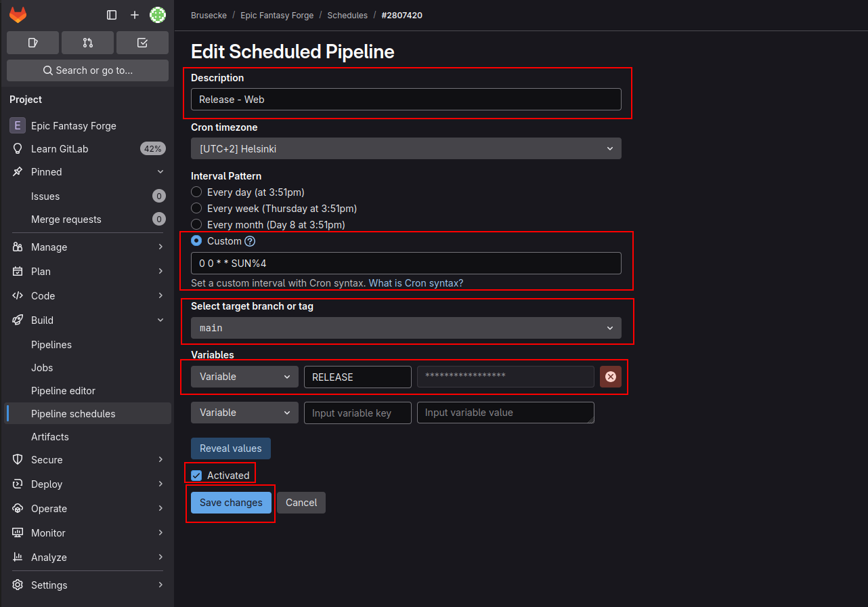868x607 pixels.
Task: Open the user avatar menu
Action: 158,15
